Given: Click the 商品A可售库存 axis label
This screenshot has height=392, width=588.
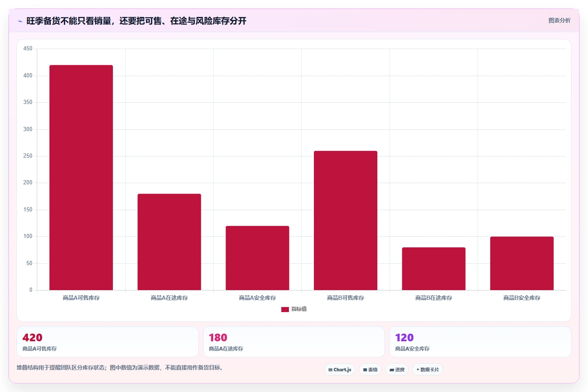Looking at the screenshot, I should 81,298.
